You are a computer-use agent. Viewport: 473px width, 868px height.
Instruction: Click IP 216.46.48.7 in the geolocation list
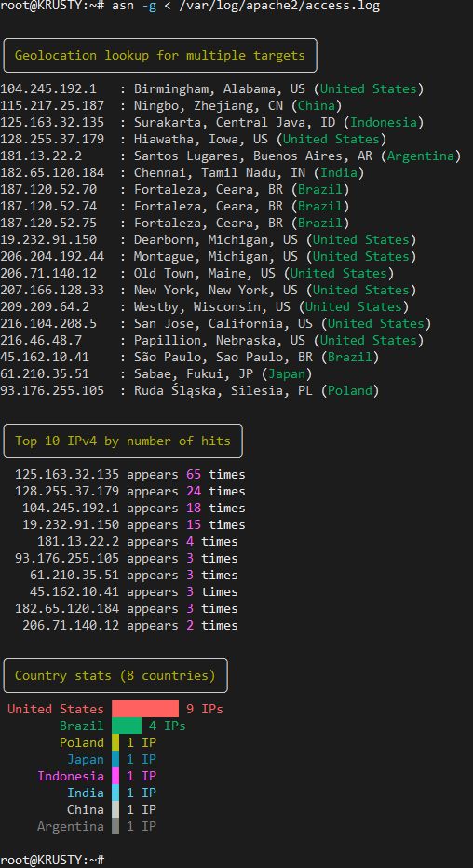pos(41,340)
